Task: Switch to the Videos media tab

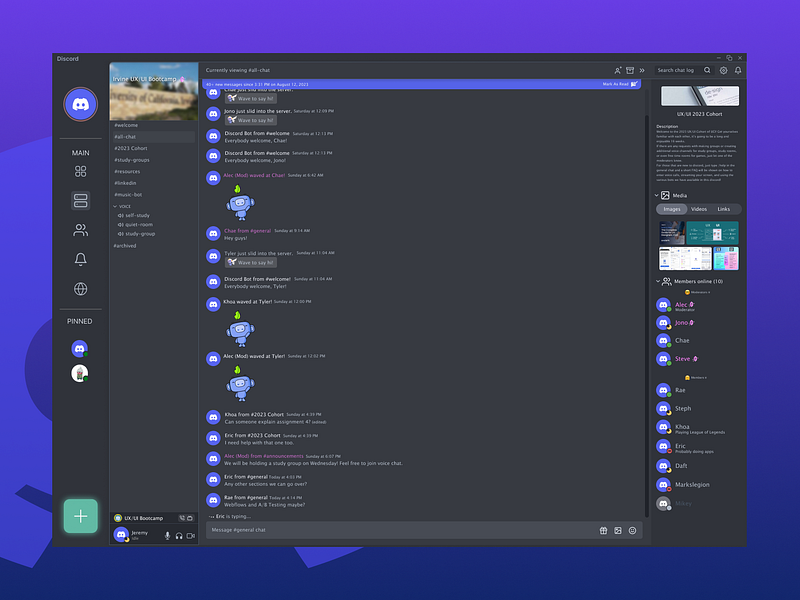Action: (x=698, y=209)
